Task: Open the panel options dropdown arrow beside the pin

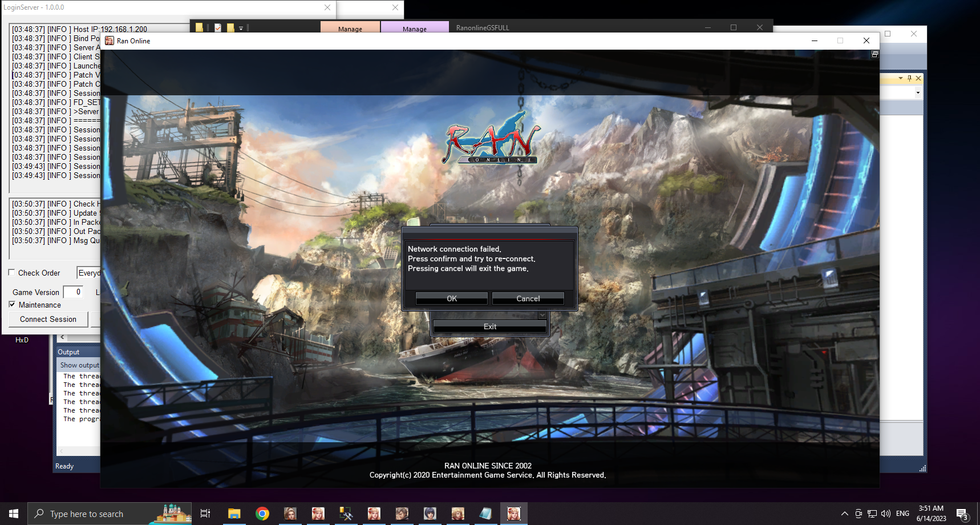Action: [x=901, y=78]
